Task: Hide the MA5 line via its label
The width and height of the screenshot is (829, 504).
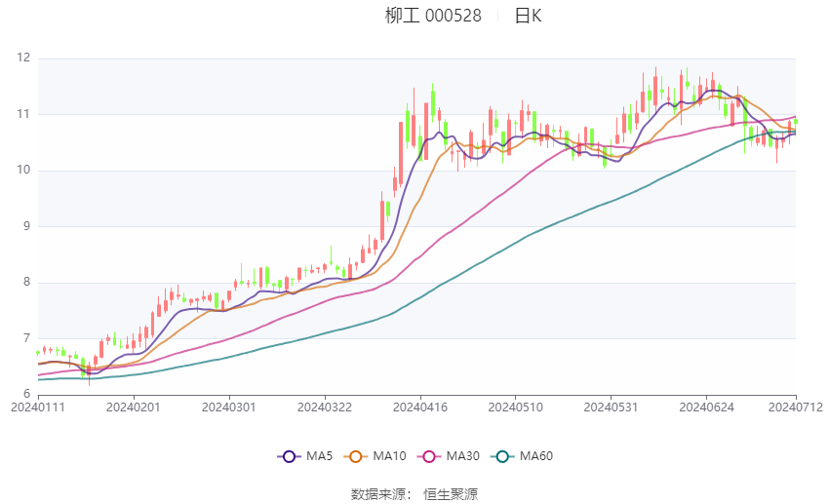Action: click(319, 456)
